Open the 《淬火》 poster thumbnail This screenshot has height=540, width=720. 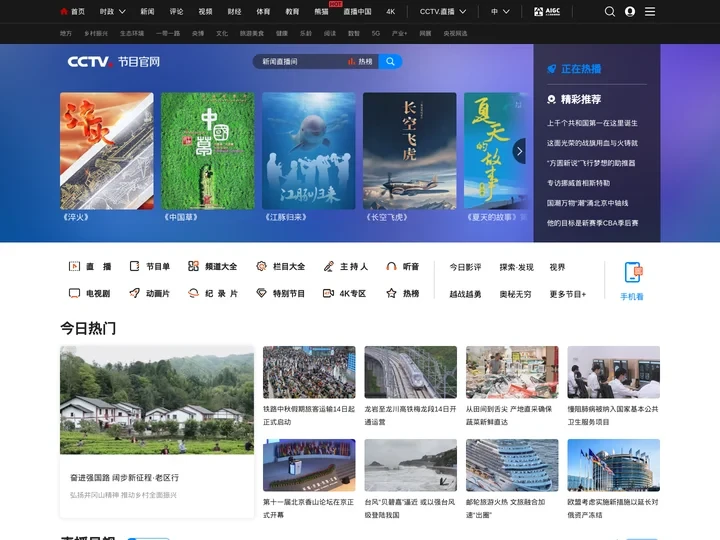tap(107, 151)
